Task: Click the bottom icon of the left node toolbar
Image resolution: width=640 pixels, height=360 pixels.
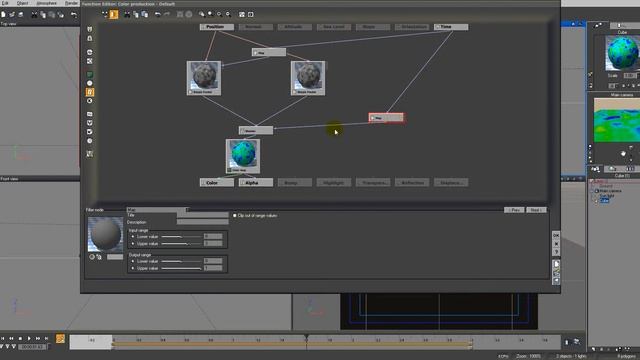Action: click(x=90, y=154)
